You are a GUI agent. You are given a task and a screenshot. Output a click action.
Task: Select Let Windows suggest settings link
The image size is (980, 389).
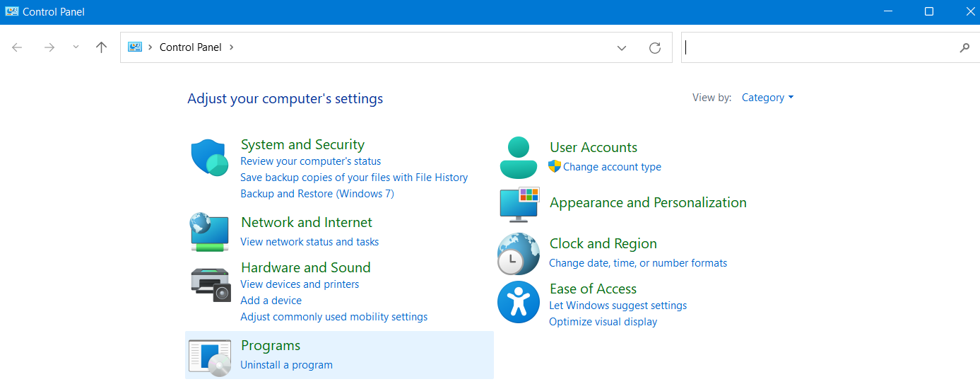pyautogui.click(x=618, y=306)
